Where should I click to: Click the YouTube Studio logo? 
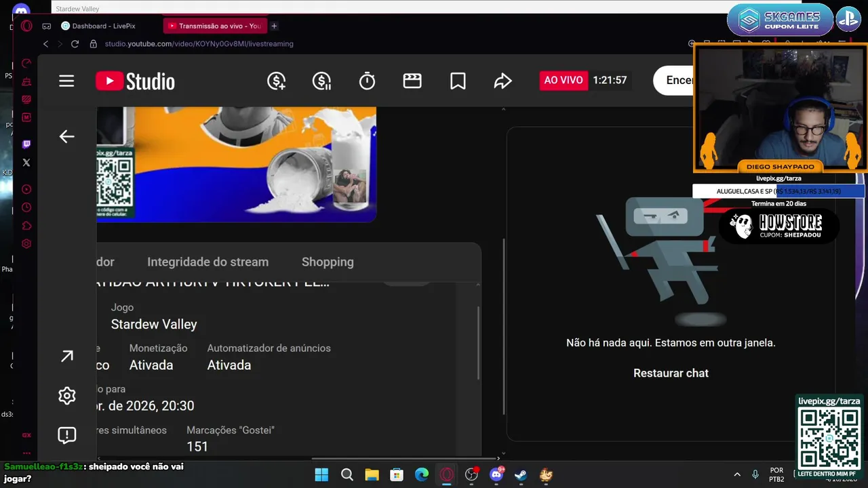click(x=136, y=81)
